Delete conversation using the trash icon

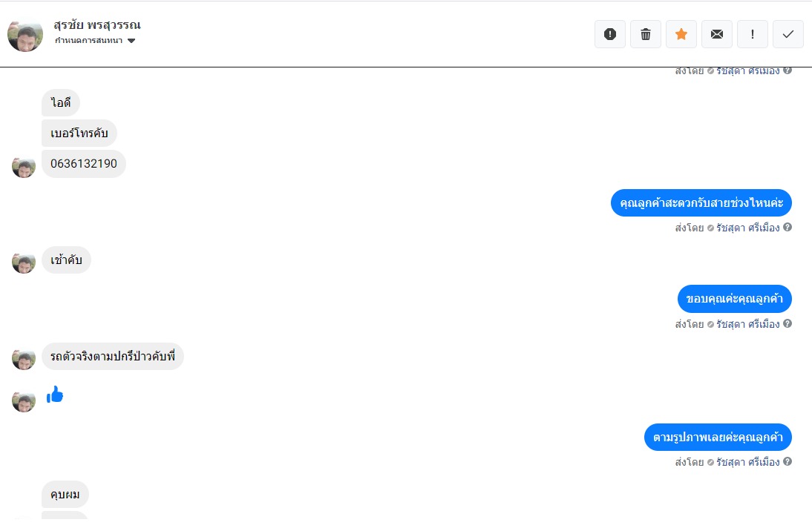pyautogui.click(x=646, y=34)
